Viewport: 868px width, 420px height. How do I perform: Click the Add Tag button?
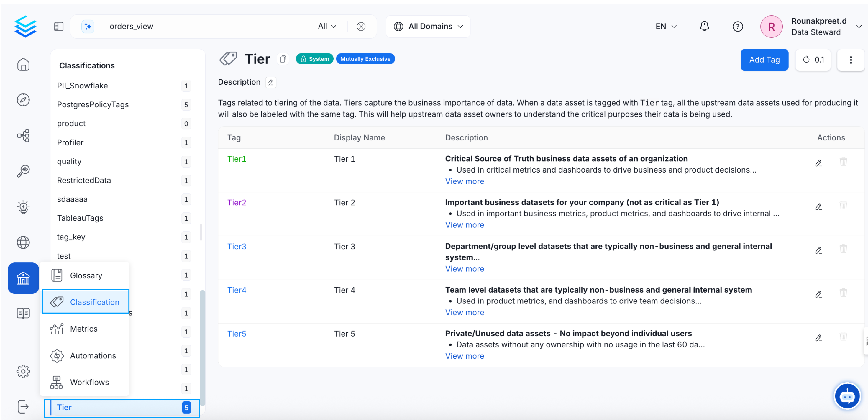(x=764, y=60)
